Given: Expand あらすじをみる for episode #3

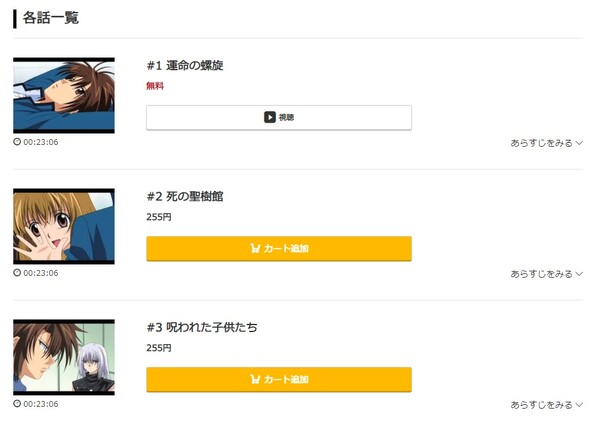Looking at the screenshot, I should point(546,405).
